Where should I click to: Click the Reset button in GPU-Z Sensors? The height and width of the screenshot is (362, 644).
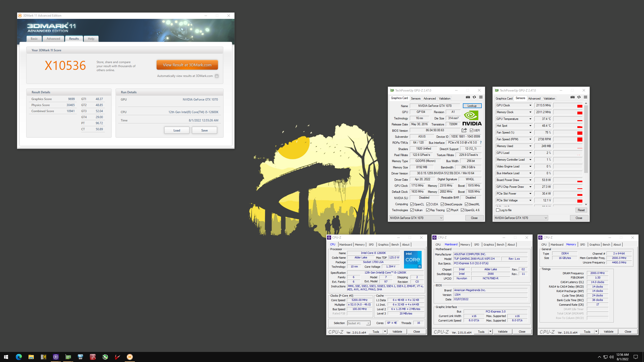(x=581, y=210)
